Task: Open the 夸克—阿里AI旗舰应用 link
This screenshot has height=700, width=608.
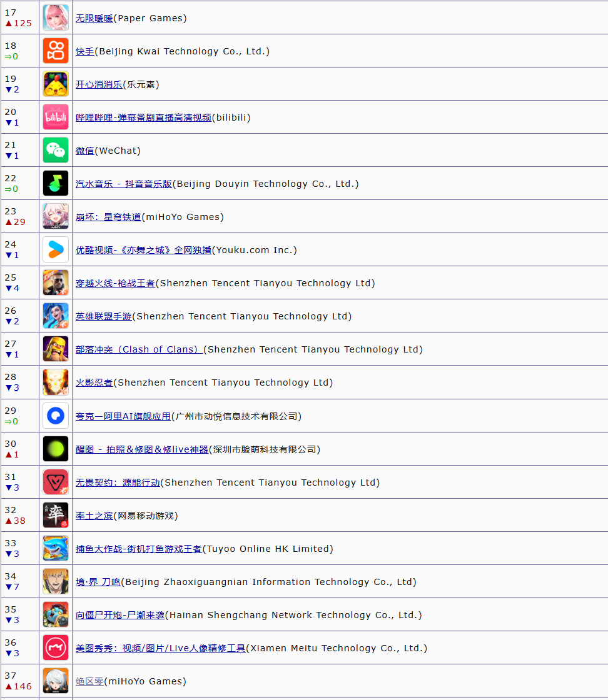Action: coord(123,416)
